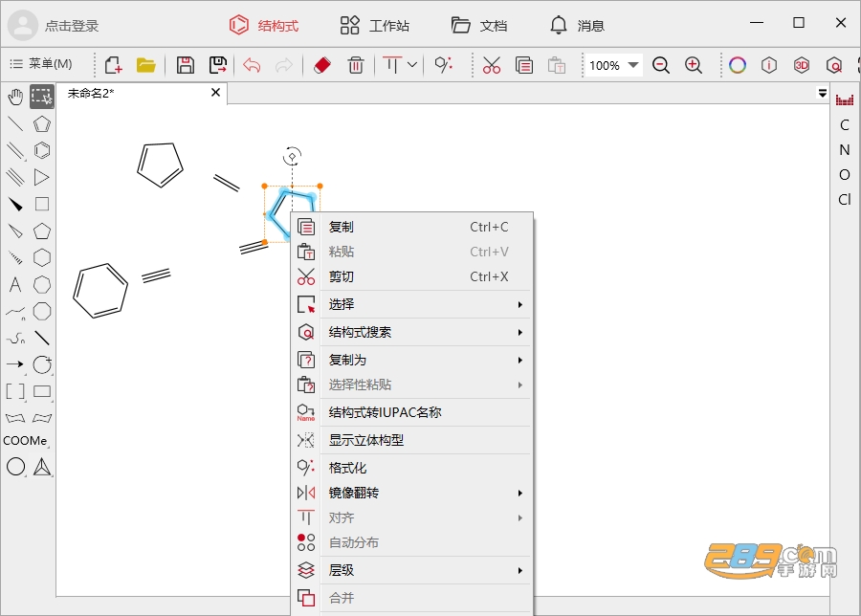Screen dimensions: 861x616
Task: Click the clean-up structure toolbar icon
Action: [443, 65]
